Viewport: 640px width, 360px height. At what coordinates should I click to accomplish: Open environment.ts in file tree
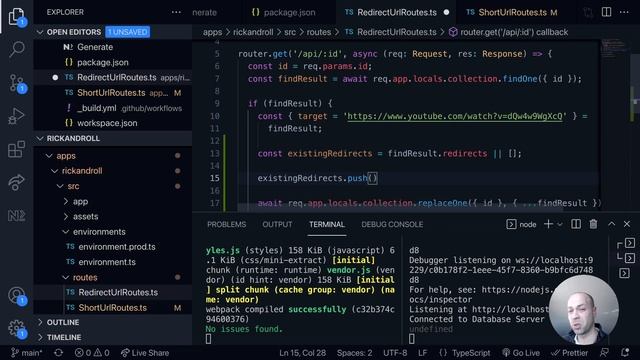[x=113, y=262]
